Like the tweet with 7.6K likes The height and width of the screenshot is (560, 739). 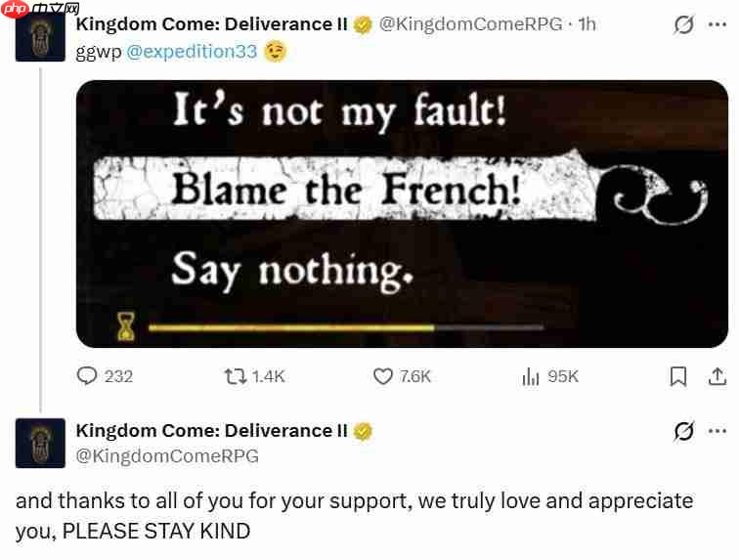(383, 376)
